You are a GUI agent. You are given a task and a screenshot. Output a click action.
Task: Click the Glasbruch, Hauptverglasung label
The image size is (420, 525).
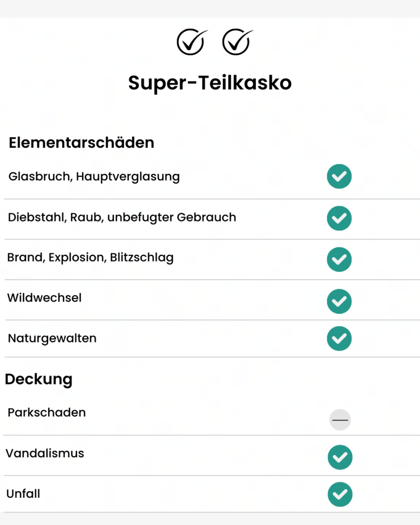pos(94,177)
